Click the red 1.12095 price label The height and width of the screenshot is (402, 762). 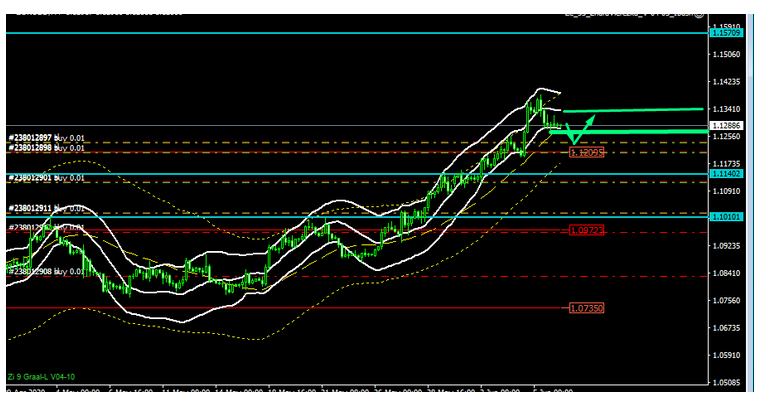(x=586, y=152)
